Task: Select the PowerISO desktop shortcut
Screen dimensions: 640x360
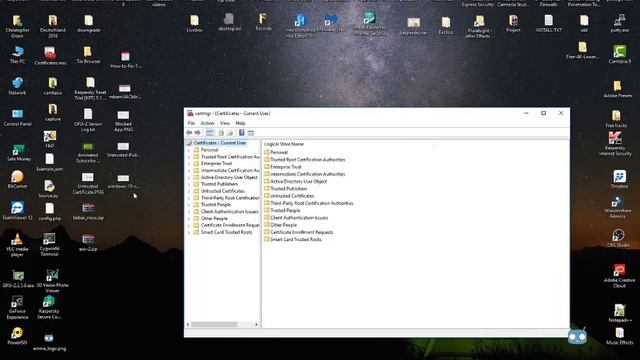Action: point(17,336)
